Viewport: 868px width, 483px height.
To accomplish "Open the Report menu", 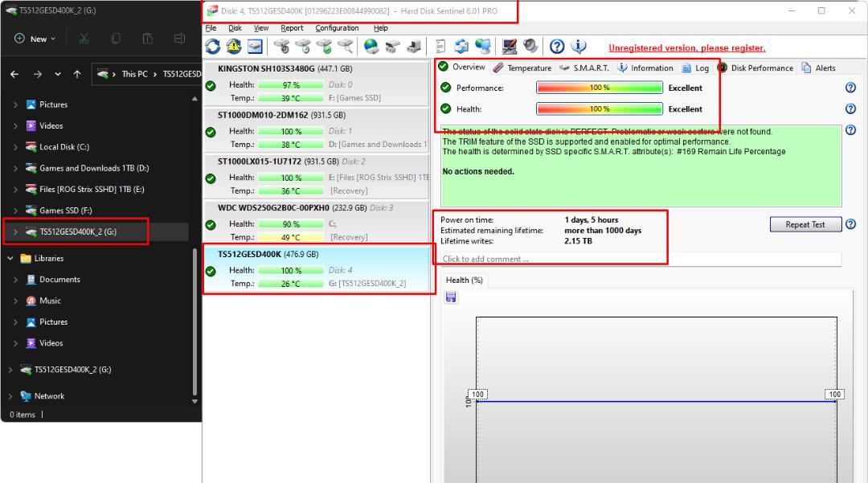I will 292,27.
